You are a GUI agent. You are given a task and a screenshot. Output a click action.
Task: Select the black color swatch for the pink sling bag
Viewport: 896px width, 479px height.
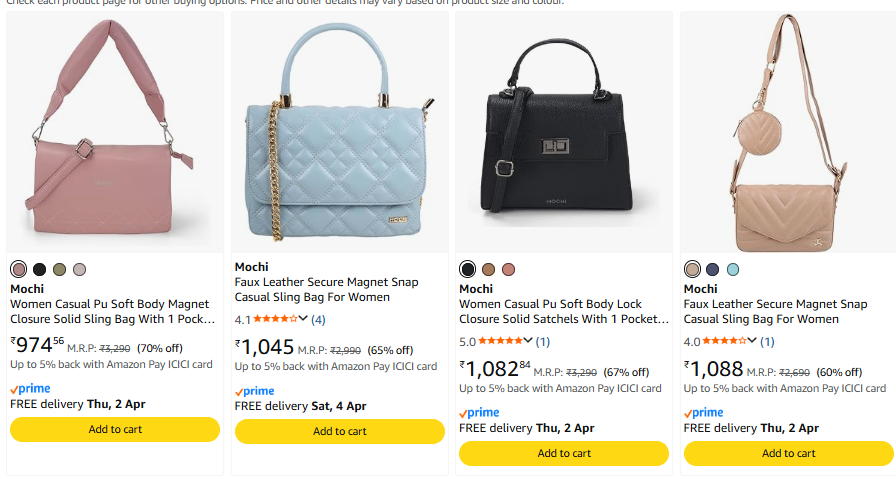click(x=39, y=269)
